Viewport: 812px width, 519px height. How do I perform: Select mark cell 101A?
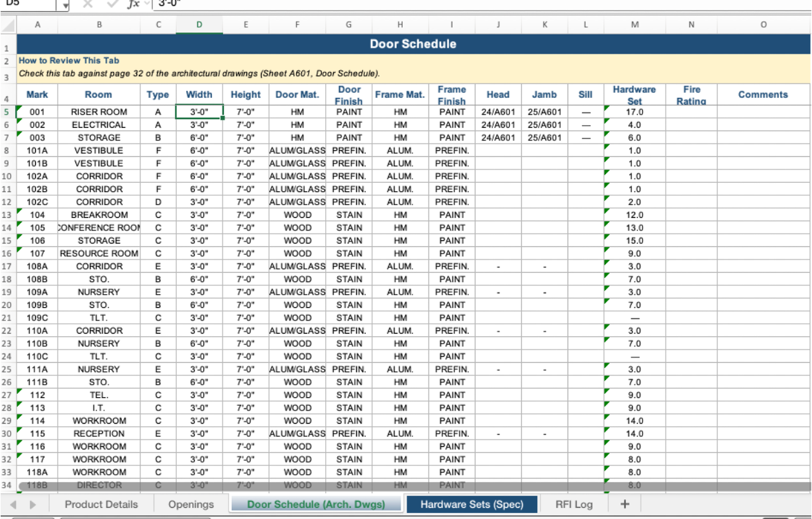point(37,150)
